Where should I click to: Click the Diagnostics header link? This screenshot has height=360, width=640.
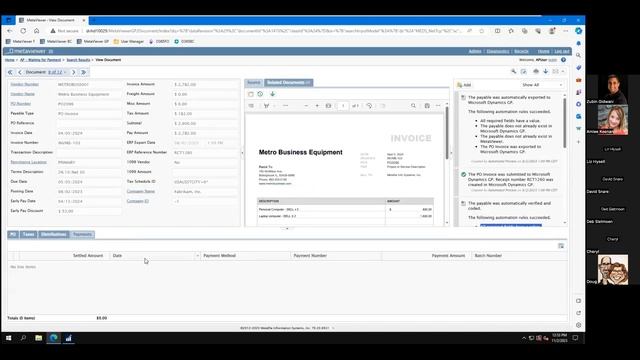click(x=498, y=51)
